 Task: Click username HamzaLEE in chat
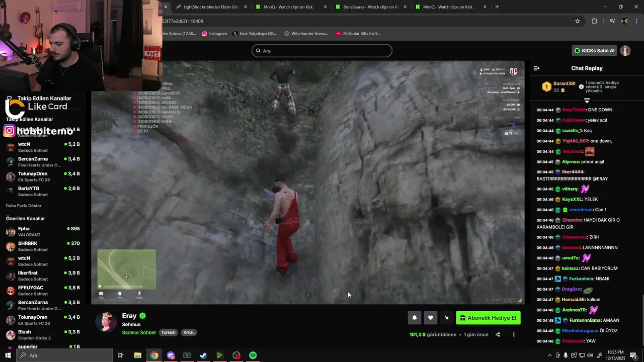(573, 299)
